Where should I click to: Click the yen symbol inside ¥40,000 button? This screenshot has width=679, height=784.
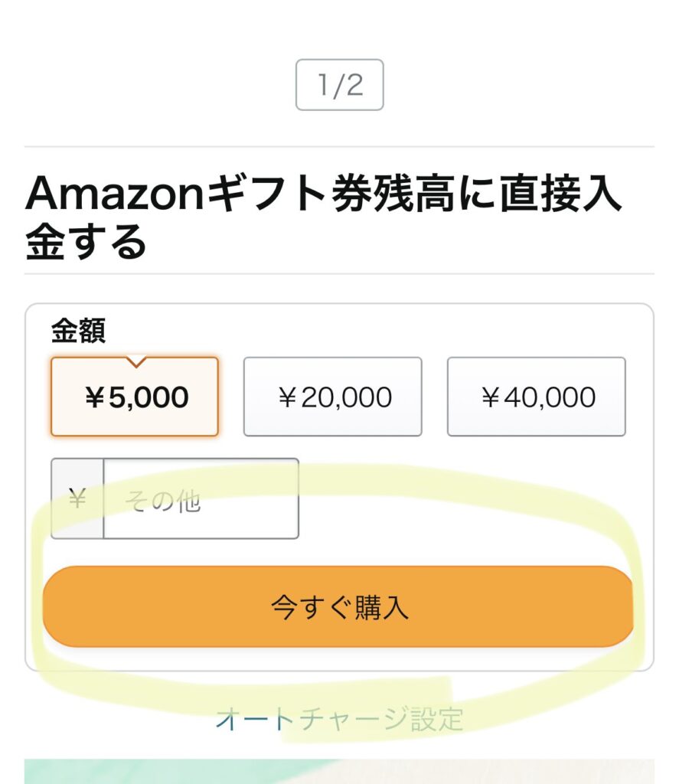click(x=491, y=397)
